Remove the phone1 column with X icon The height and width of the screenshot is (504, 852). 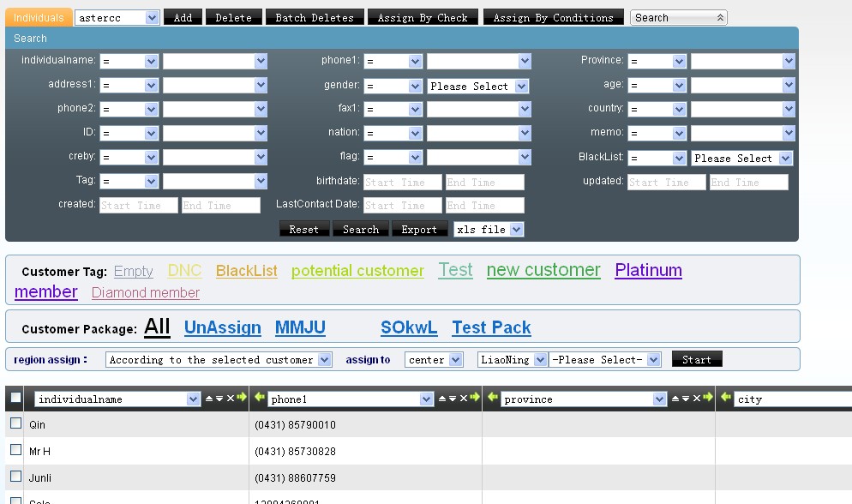[464, 399]
